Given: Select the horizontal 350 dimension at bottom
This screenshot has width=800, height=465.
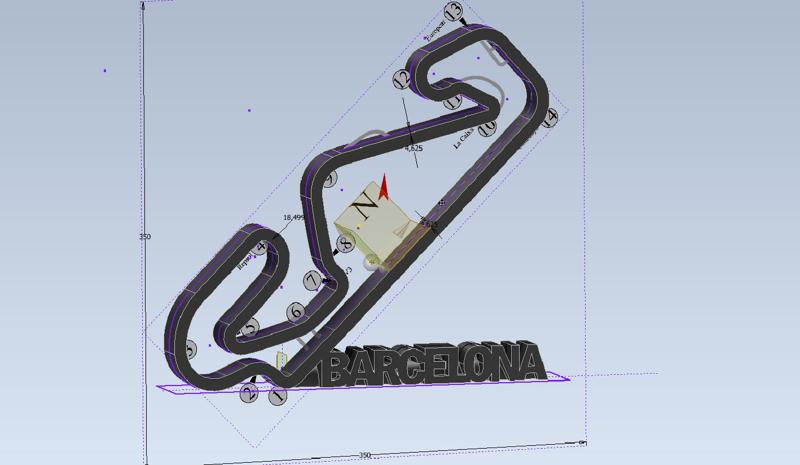Looking at the screenshot, I should pyautogui.click(x=364, y=455).
